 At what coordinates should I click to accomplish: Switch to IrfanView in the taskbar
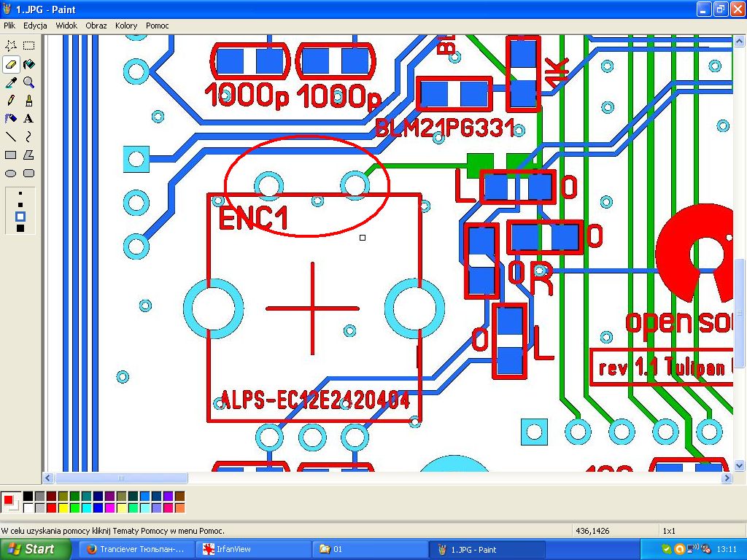230,549
